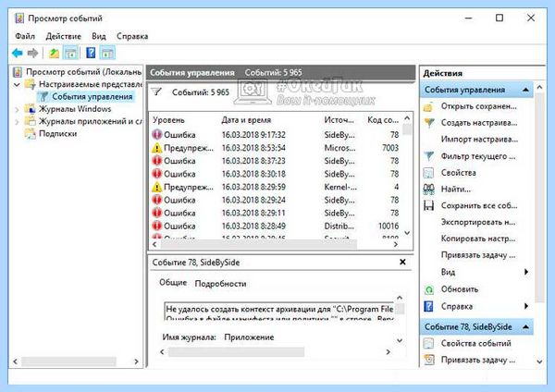Click the error icon of the 8:28:49 event
Viewport: 555px width, 392px height.
pos(157,226)
